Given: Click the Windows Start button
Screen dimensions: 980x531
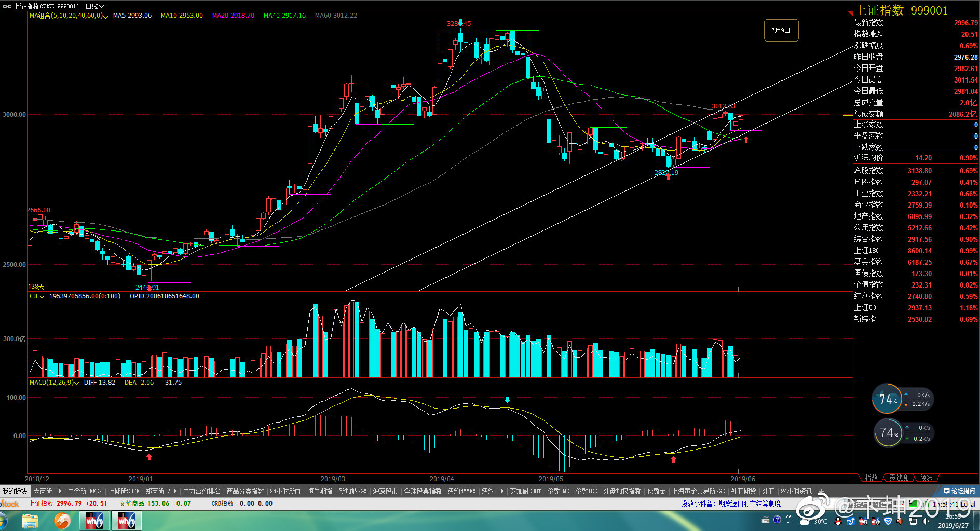Looking at the screenshot, I should point(3,521).
